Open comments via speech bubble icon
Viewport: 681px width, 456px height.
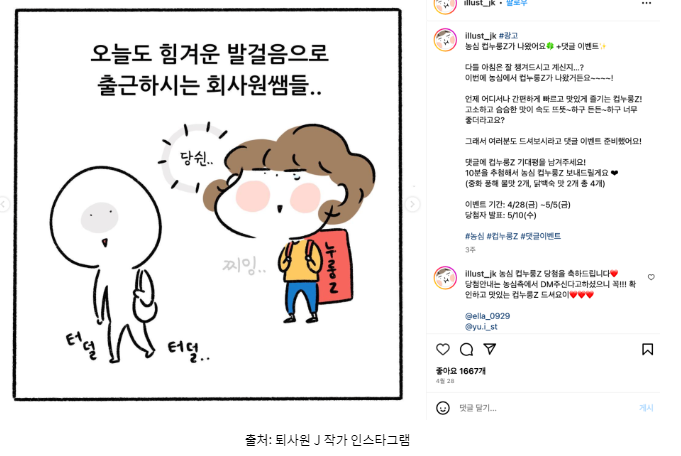[x=466, y=350]
